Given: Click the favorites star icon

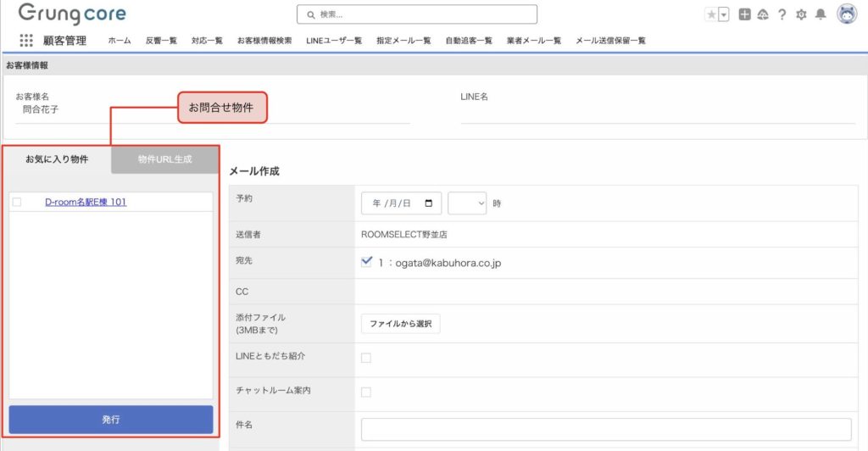Looking at the screenshot, I should tap(711, 14).
